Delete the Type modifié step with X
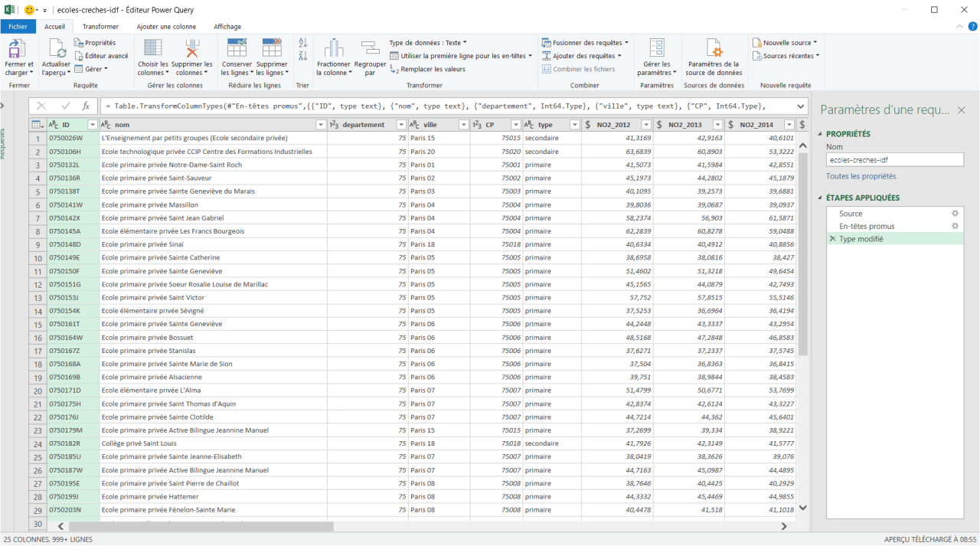 (x=832, y=239)
